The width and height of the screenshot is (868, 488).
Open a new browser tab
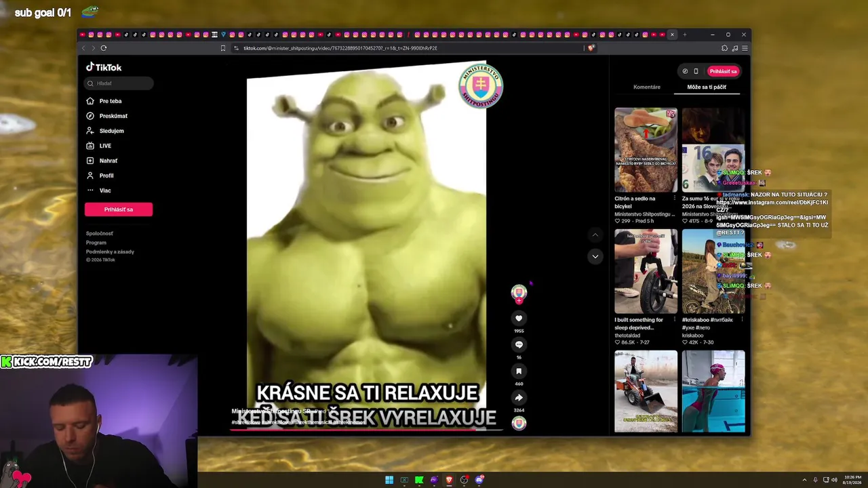[684, 35]
